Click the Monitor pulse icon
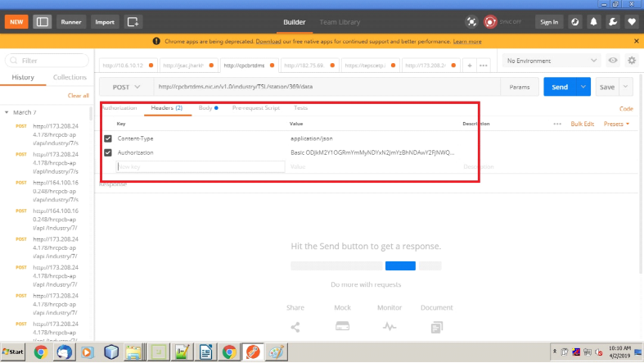The width and height of the screenshot is (644, 363). [390, 327]
